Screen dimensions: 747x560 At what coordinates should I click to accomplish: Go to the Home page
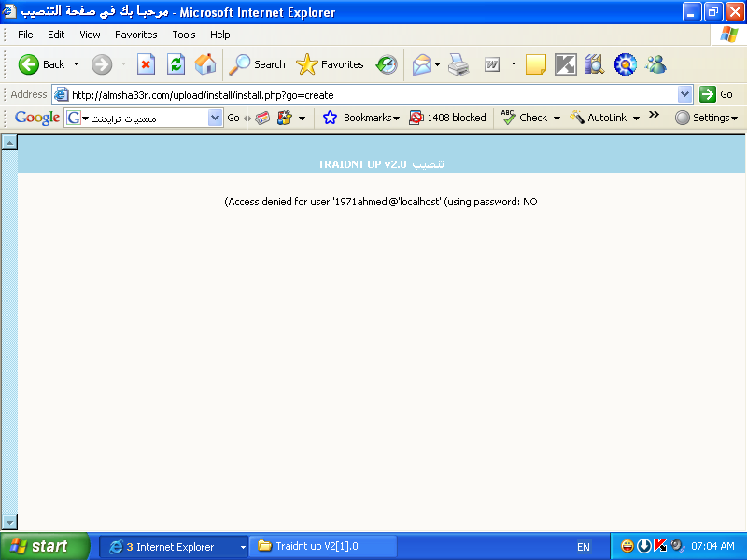pos(205,64)
